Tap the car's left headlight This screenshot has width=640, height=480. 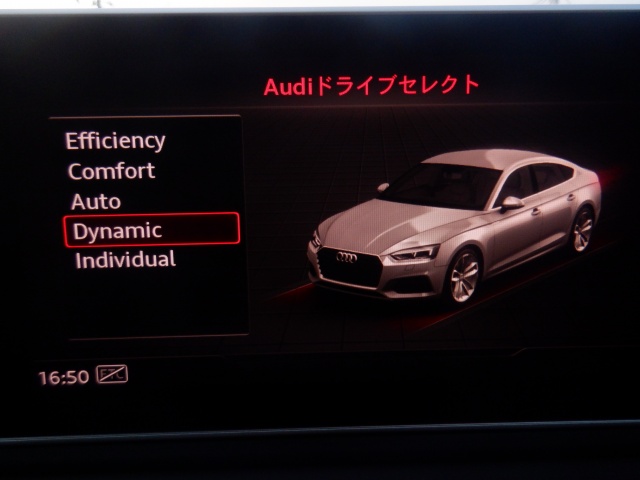tap(412, 253)
